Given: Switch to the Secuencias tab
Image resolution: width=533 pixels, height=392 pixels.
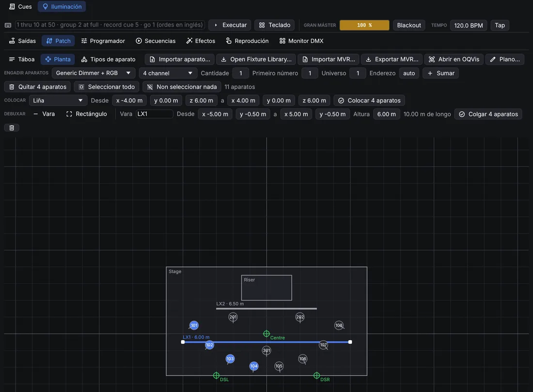Looking at the screenshot, I should 156,41.
